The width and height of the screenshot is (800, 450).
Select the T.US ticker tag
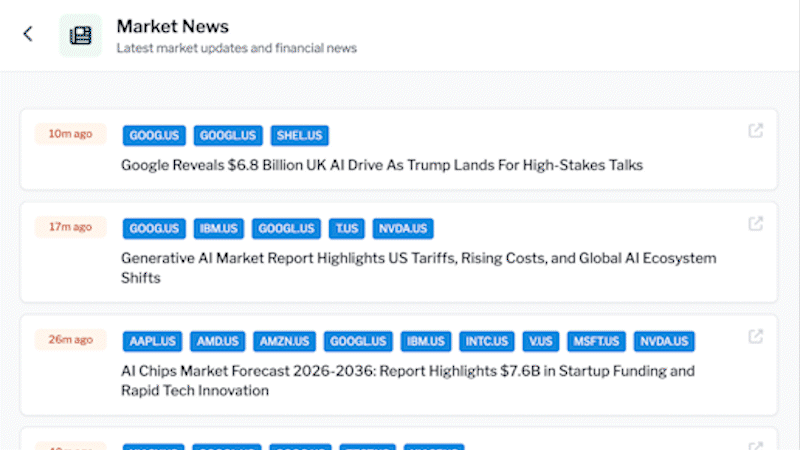click(x=347, y=229)
